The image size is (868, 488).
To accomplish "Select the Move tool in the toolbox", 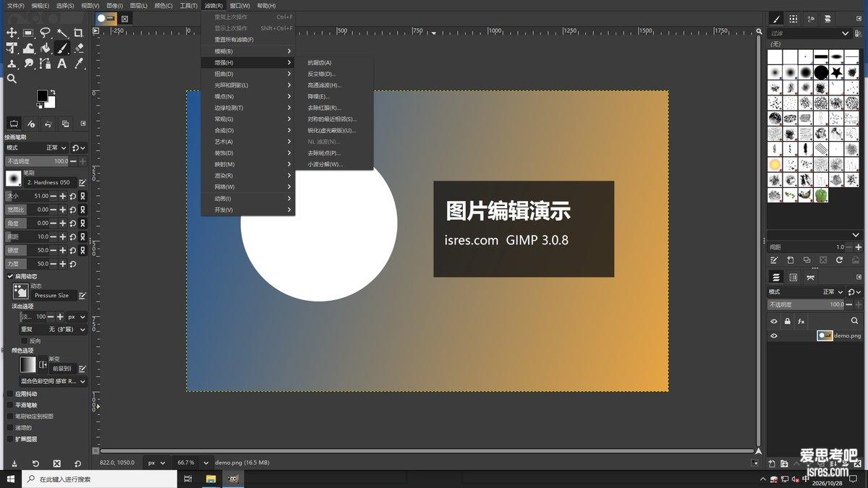I will coord(12,33).
